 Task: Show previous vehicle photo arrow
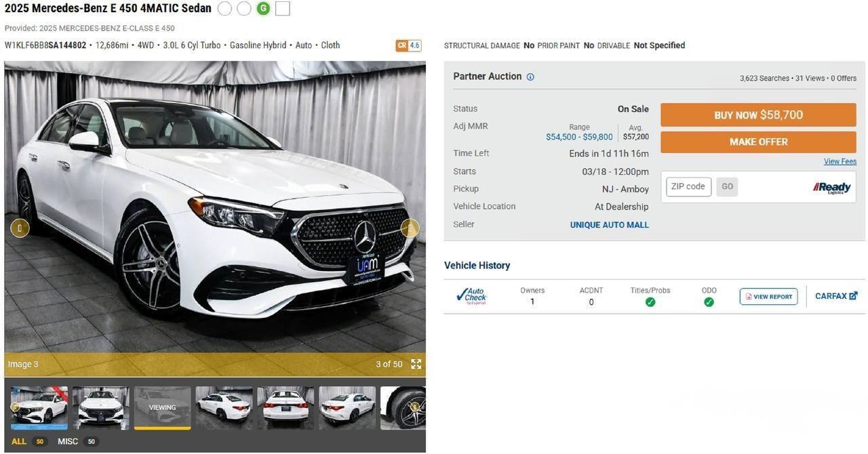[20, 228]
